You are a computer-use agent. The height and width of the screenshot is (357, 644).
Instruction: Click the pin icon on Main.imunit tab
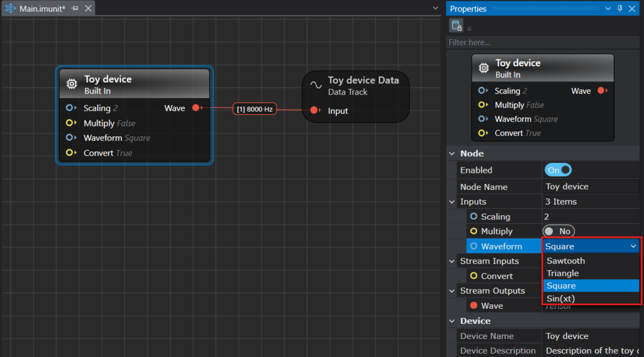(75, 9)
